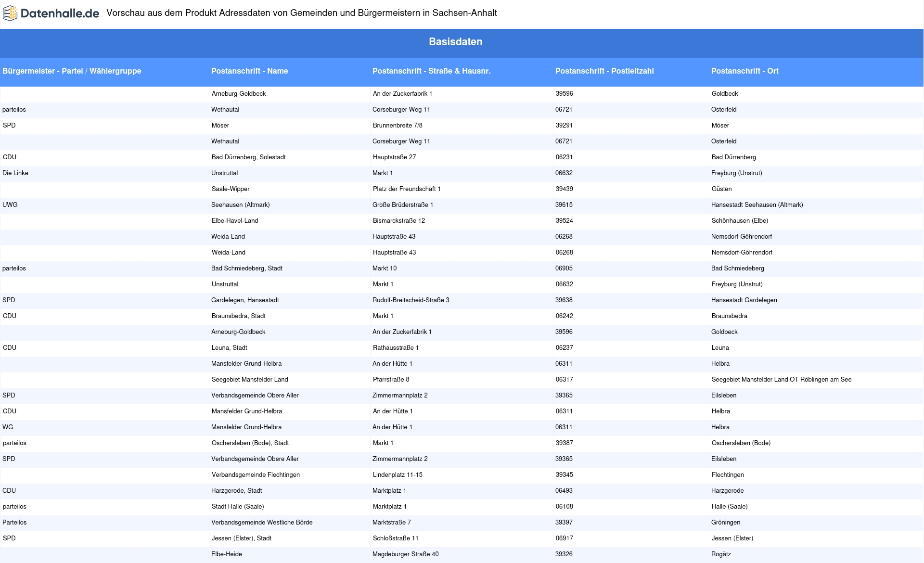Select the cell Bad Schmiedeberg, Stadt

[247, 269]
